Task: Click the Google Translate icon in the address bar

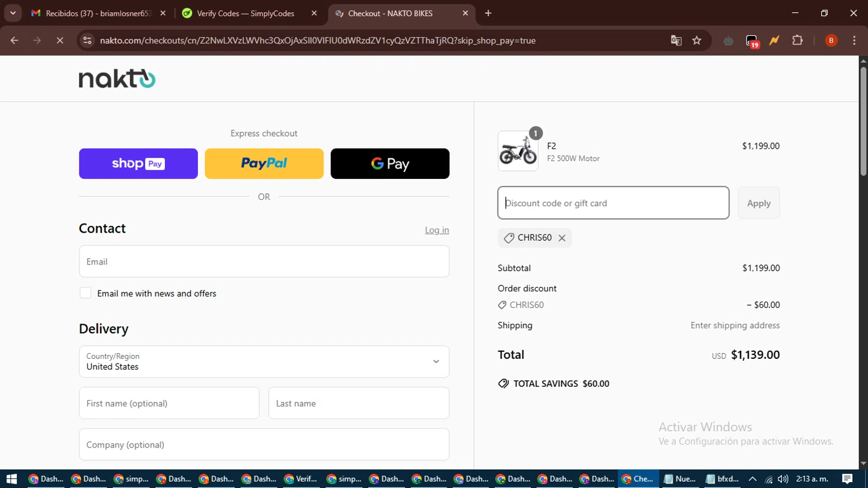Action: point(676,41)
